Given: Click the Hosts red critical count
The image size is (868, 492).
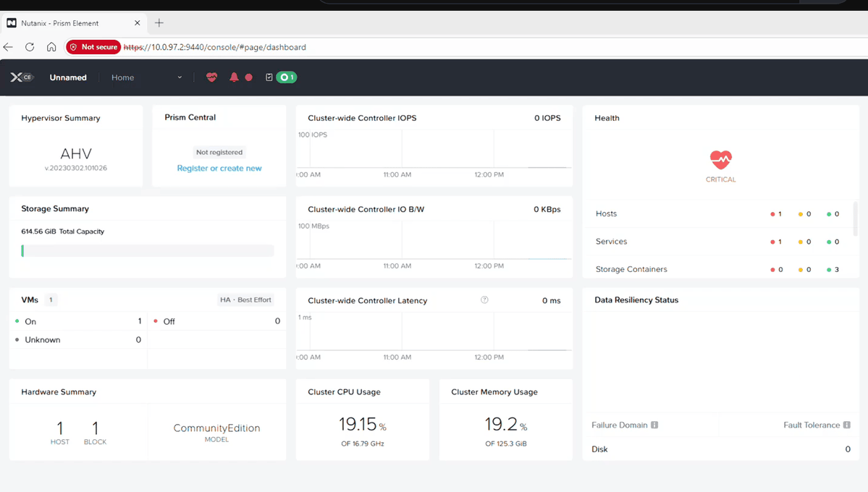Looking at the screenshot, I should click(776, 213).
